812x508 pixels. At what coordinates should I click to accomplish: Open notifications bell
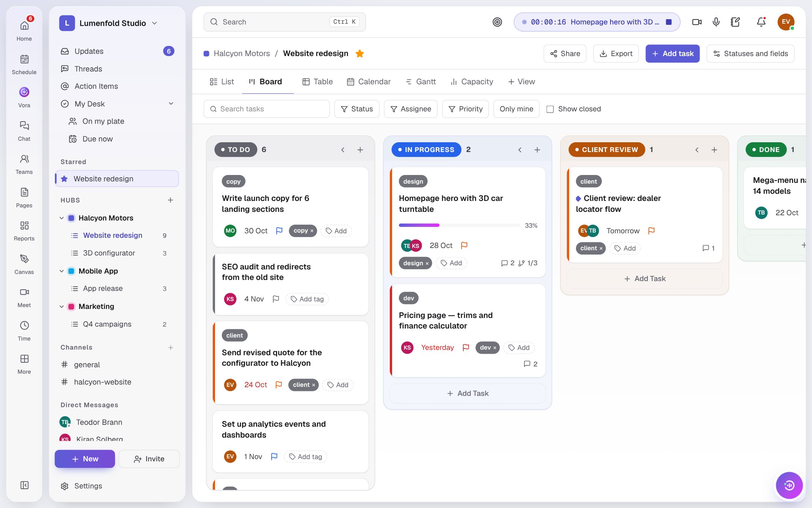point(761,22)
